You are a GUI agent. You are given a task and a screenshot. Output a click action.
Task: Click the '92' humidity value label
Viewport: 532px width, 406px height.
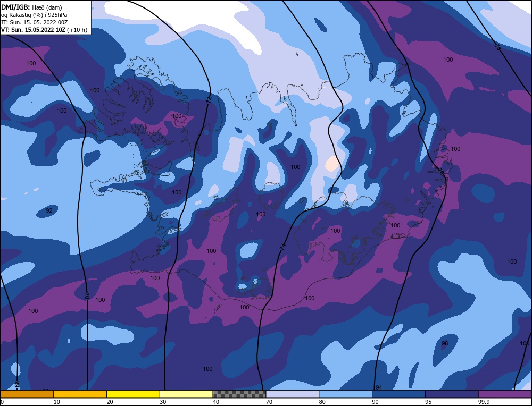49,210
